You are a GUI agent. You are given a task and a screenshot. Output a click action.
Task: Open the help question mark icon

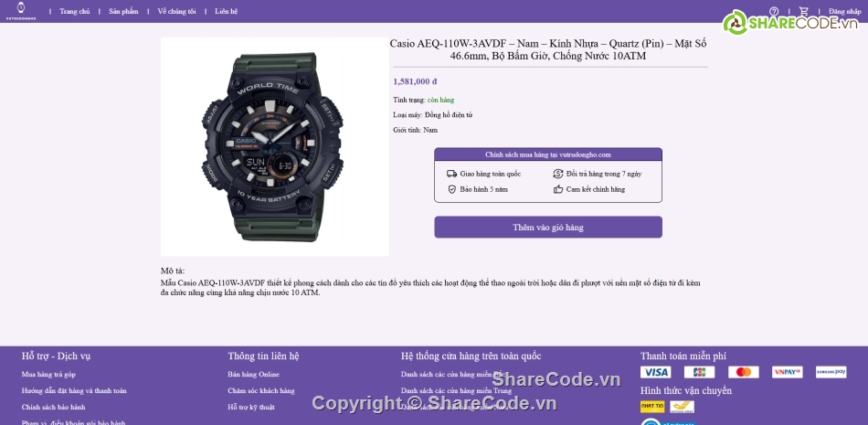tap(774, 11)
